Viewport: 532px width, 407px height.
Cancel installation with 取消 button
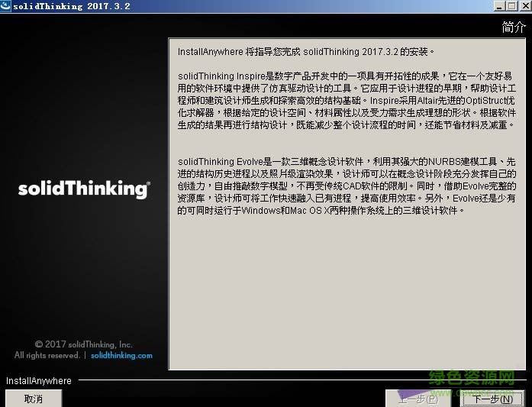pyautogui.click(x=34, y=399)
